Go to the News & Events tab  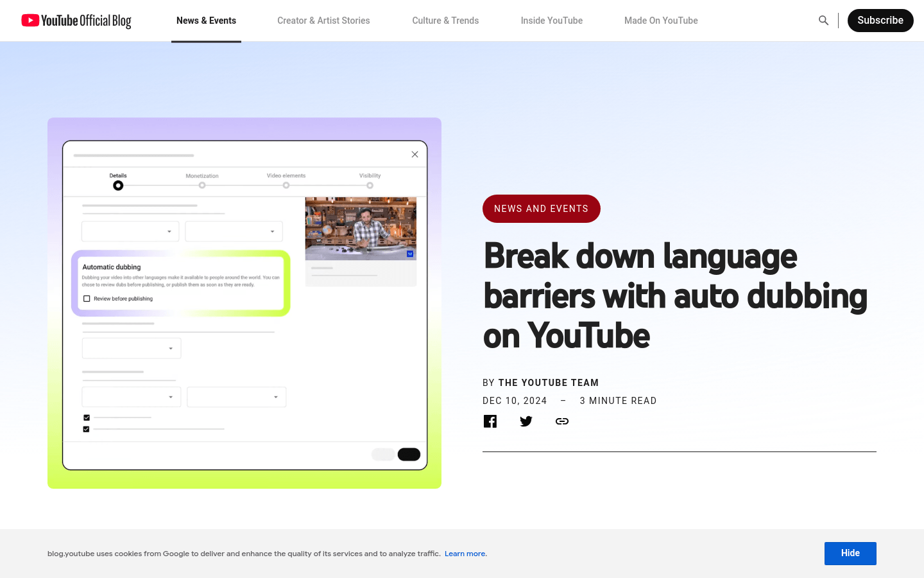[206, 21]
